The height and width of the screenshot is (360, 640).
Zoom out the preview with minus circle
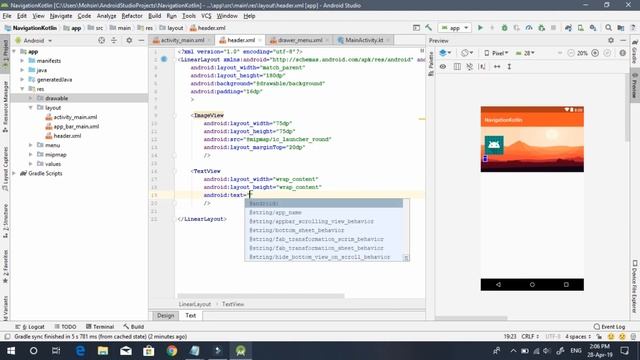pos(571,53)
